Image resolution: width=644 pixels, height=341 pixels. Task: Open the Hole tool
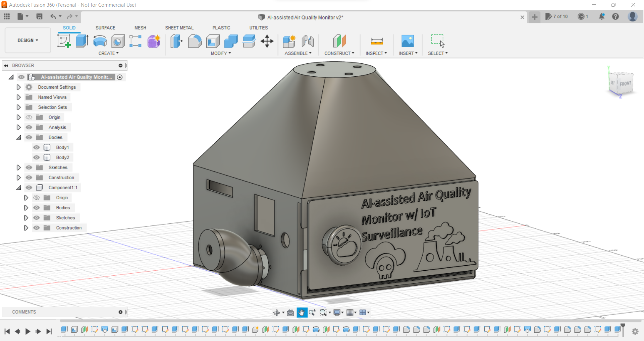[118, 41]
